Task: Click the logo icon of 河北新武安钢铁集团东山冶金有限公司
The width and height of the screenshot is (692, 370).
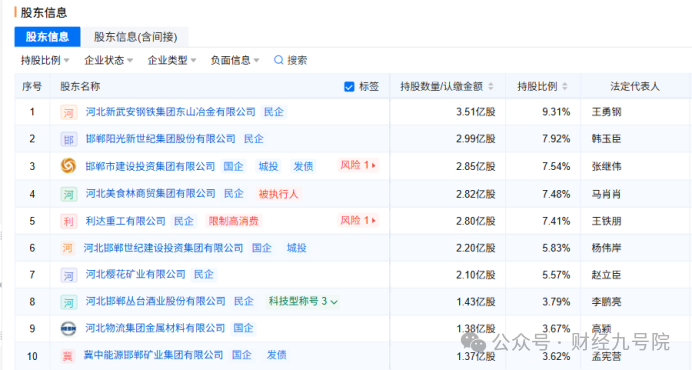Action: click(68, 112)
